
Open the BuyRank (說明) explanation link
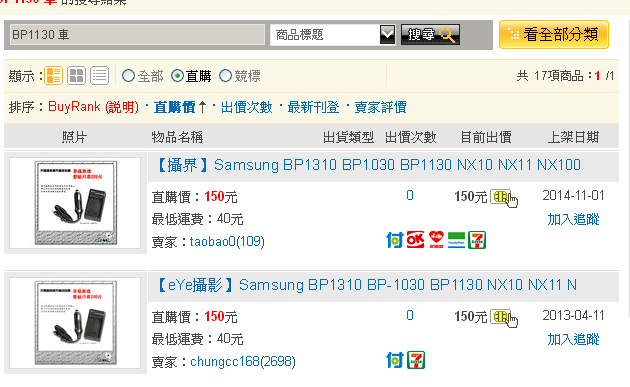click(122, 107)
